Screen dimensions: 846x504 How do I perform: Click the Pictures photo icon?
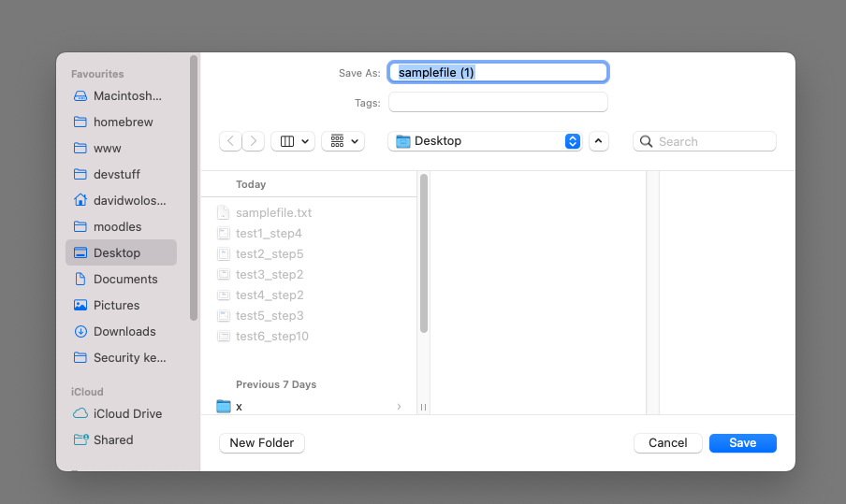click(x=80, y=305)
